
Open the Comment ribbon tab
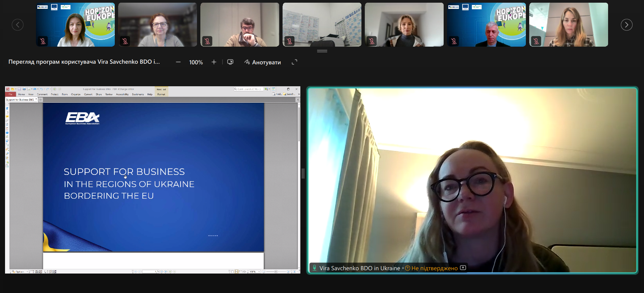(x=42, y=94)
